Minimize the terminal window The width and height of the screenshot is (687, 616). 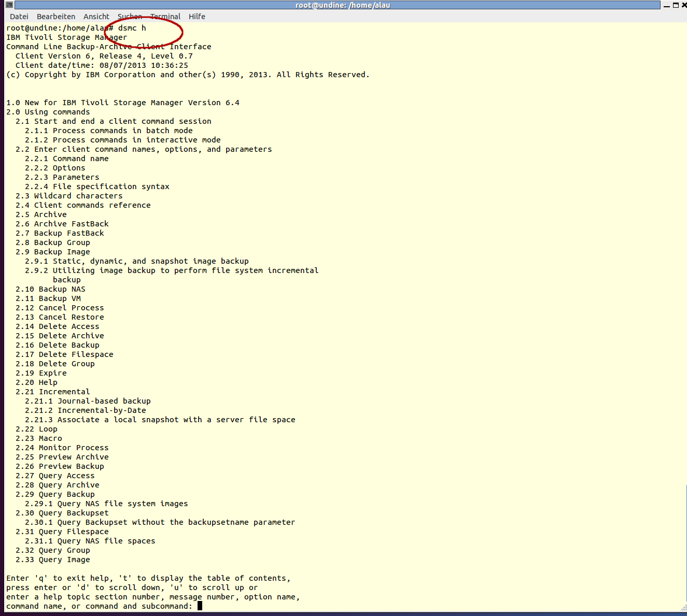[667, 5]
